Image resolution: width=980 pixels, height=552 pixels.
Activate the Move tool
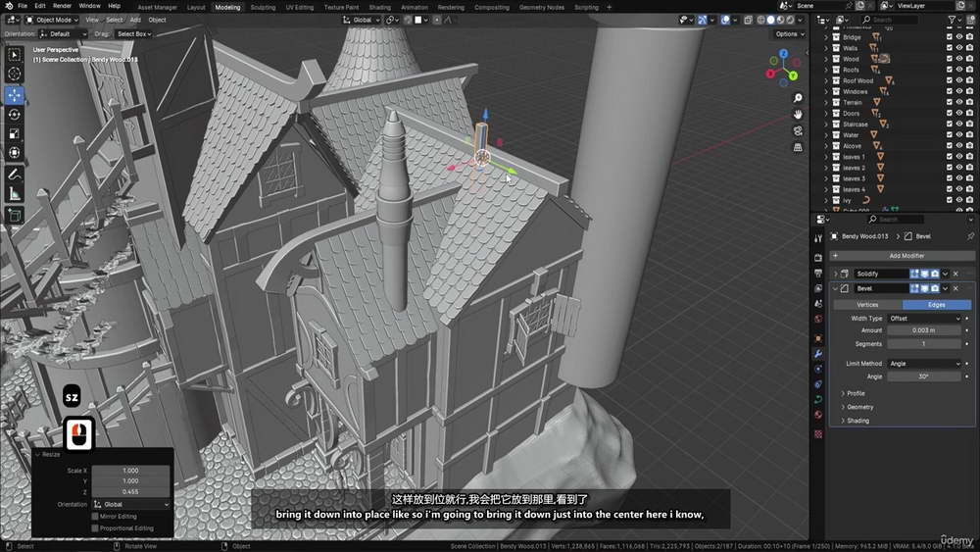[15, 95]
